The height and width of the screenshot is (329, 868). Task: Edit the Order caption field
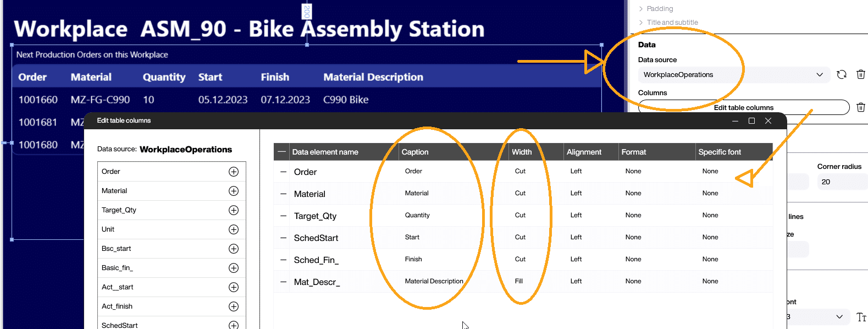(x=413, y=171)
